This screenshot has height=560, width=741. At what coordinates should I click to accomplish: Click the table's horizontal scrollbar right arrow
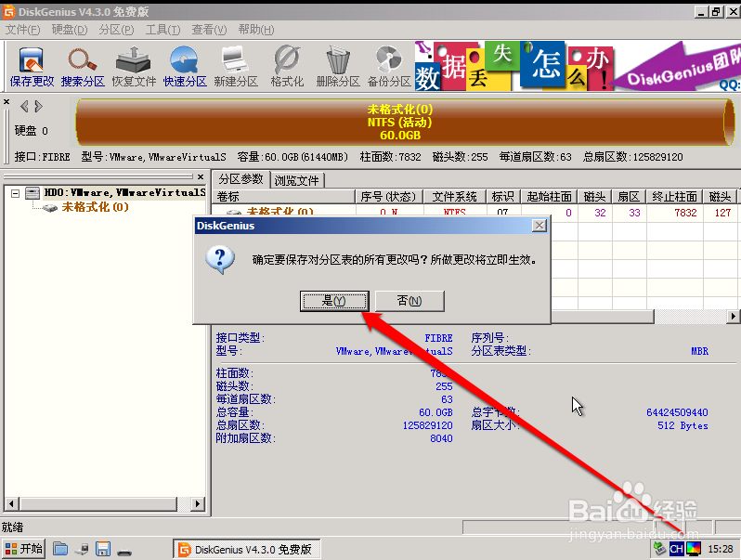point(733,316)
